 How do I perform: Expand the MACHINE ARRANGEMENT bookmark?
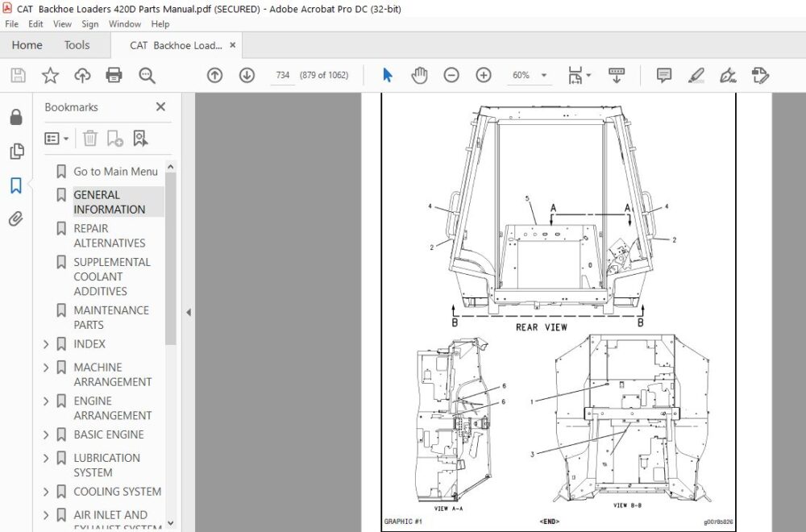coord(46,368)
